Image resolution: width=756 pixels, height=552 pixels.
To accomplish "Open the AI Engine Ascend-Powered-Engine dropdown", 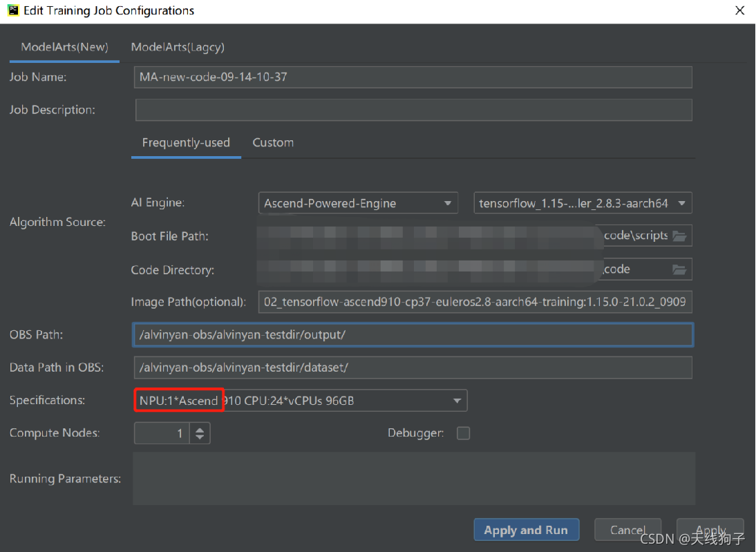I will tap(358, 203).
